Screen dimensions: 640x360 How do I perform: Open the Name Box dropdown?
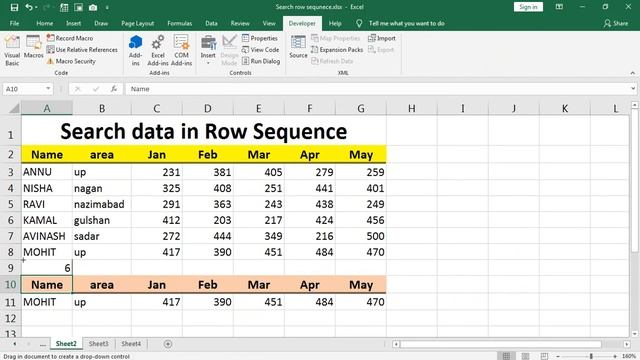click(48, 89)
